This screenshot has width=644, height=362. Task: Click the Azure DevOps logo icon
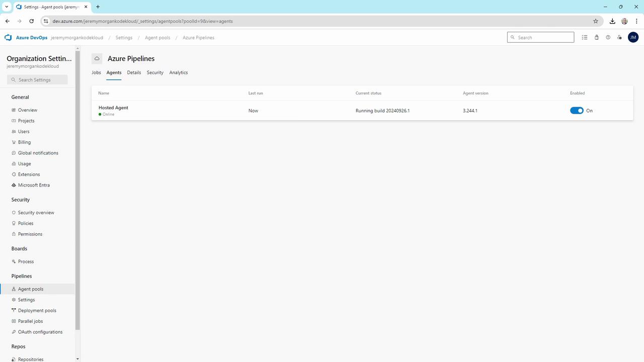coord(8,38)
